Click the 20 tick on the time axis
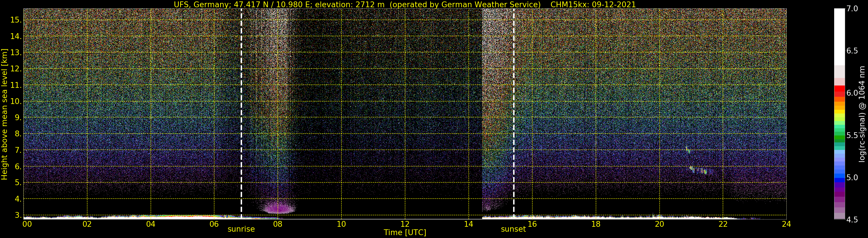The image size is (868, 238). click(659, 224)
